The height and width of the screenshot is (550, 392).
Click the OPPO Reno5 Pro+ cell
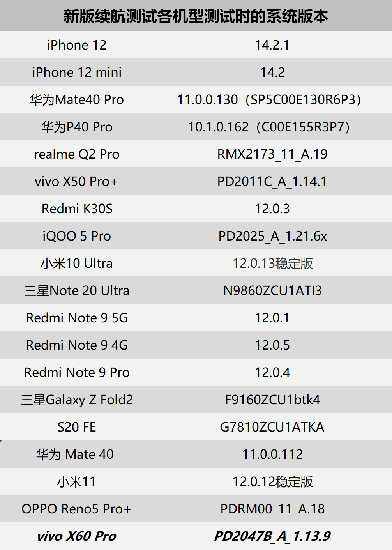click(76, 509)
